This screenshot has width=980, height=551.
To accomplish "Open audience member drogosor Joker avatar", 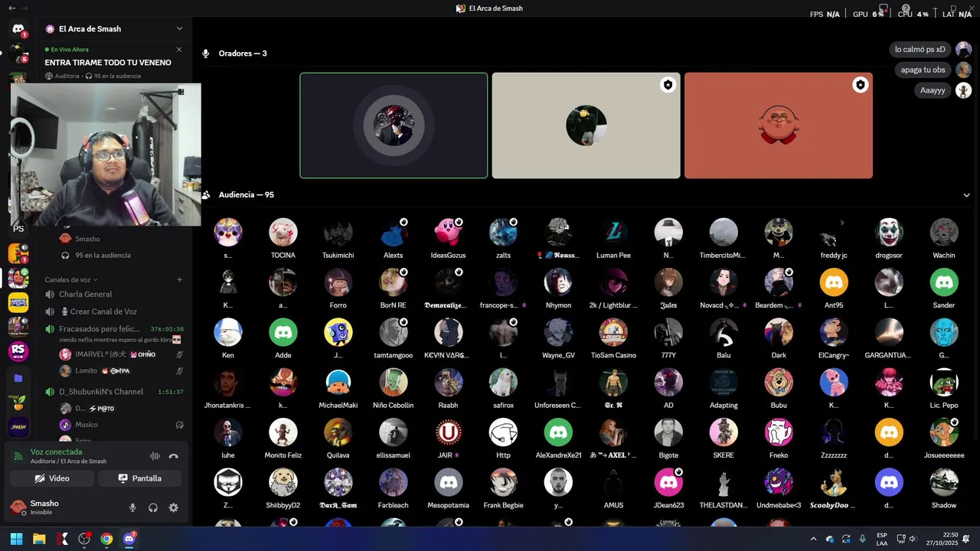I will 889,232.
